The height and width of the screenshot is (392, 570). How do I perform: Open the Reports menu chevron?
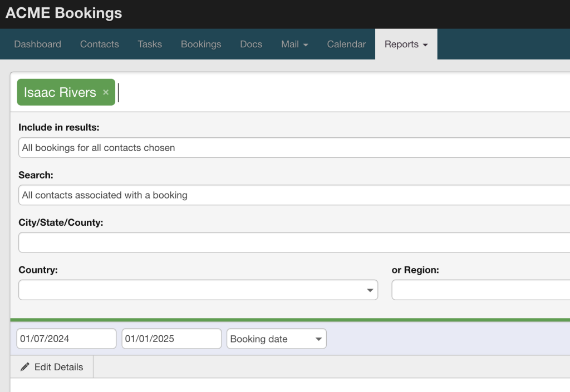[x=424, y=44]
